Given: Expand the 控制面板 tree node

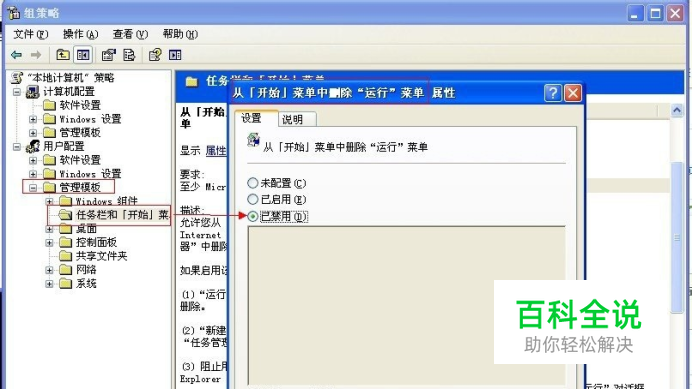Looking at the screenshot, I should [49, 242].
